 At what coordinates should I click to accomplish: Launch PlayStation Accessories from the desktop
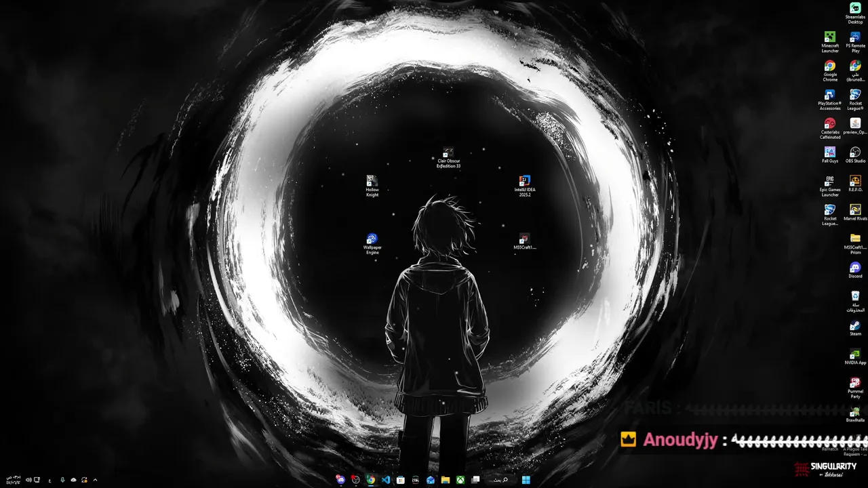click(x=830, y=100)
